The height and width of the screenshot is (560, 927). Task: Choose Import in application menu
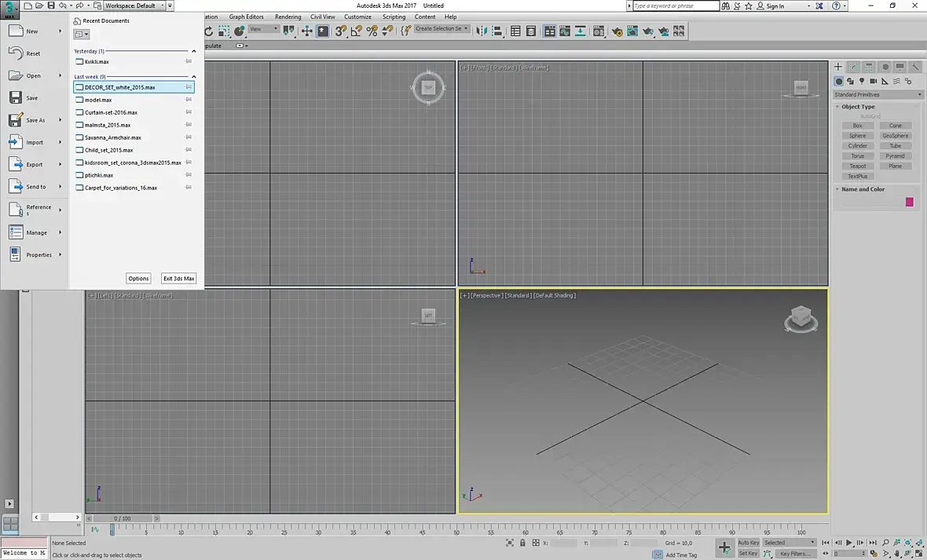[x=35, y=142]
